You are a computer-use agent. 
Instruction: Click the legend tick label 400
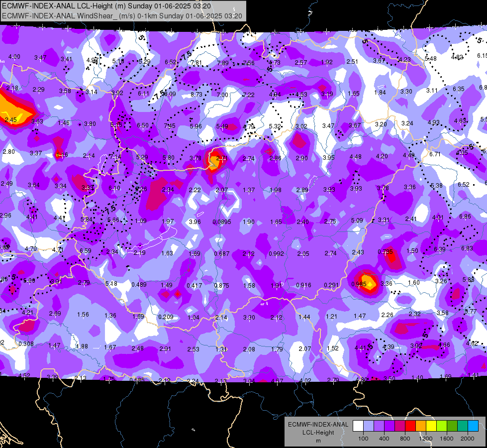pyautogui.click(x=384, y=439)
